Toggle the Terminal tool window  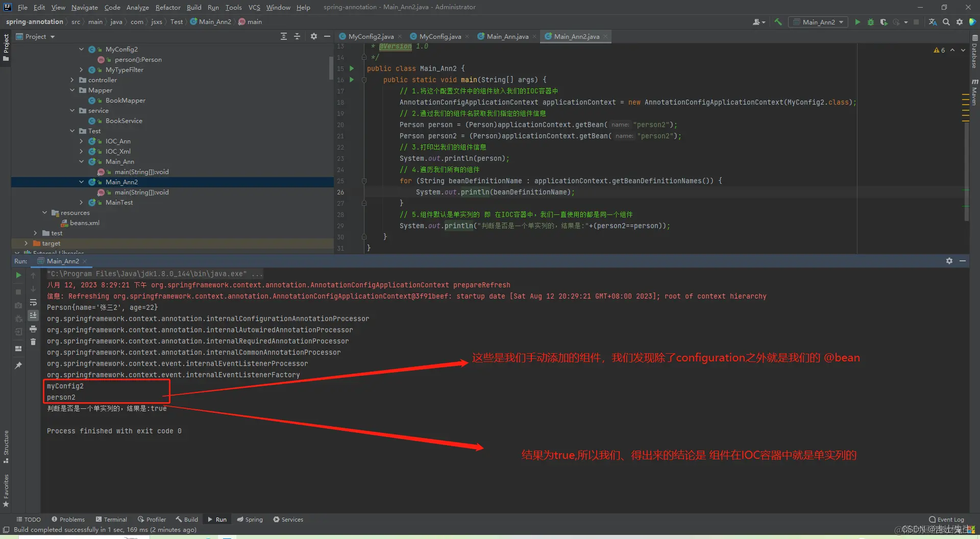(111, 520)
